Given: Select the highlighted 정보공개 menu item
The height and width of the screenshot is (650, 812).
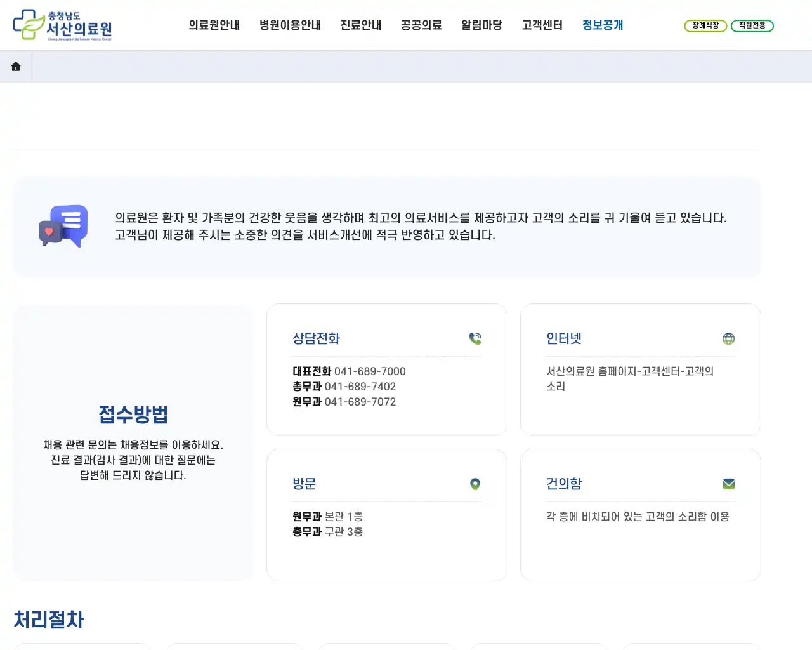Looking at the screenshot, I should tap(602, 25).
